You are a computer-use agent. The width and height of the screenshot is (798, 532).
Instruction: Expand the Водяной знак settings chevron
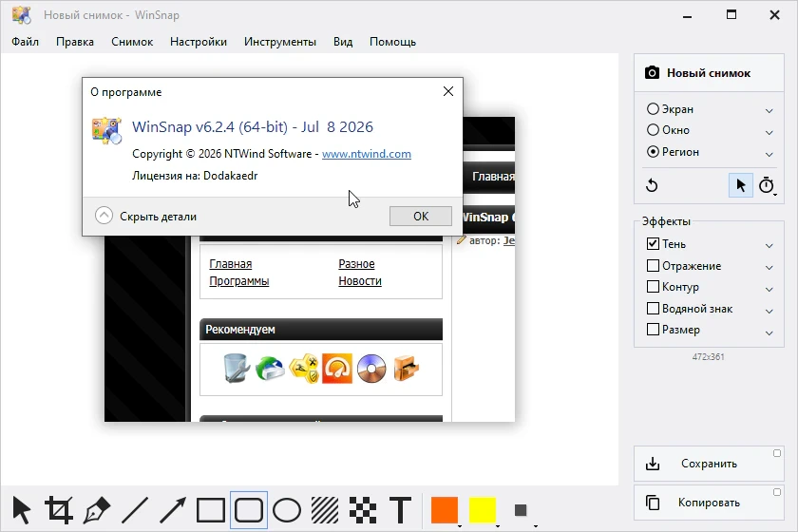(769, 311)
